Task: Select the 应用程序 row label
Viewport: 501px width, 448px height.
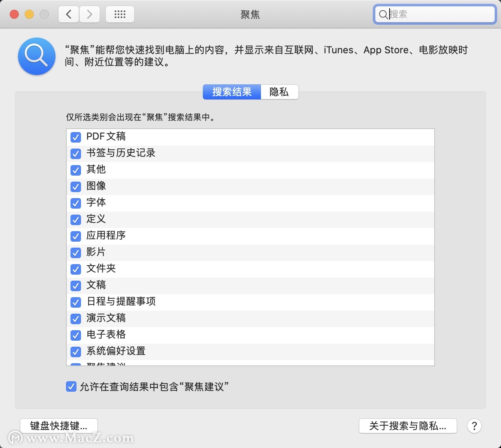Action: click(x=106, y=235)
